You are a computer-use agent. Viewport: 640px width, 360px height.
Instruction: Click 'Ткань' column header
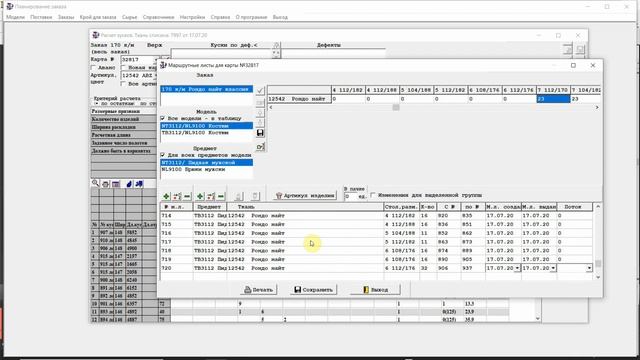click(305, 207)
